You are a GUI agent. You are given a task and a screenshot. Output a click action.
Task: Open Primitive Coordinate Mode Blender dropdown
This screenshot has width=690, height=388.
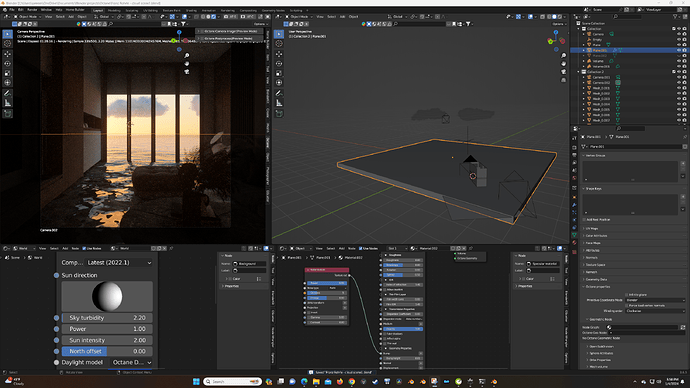pos(655,300)
